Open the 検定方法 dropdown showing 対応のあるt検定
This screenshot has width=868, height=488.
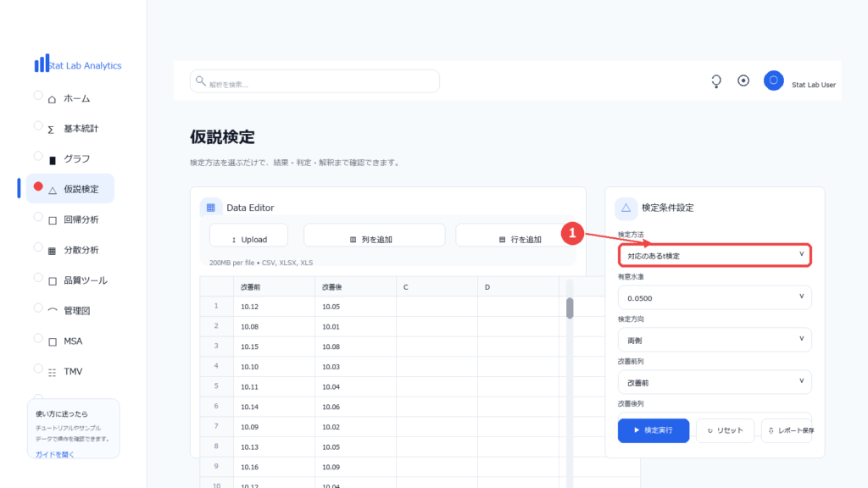pos(715,255)
